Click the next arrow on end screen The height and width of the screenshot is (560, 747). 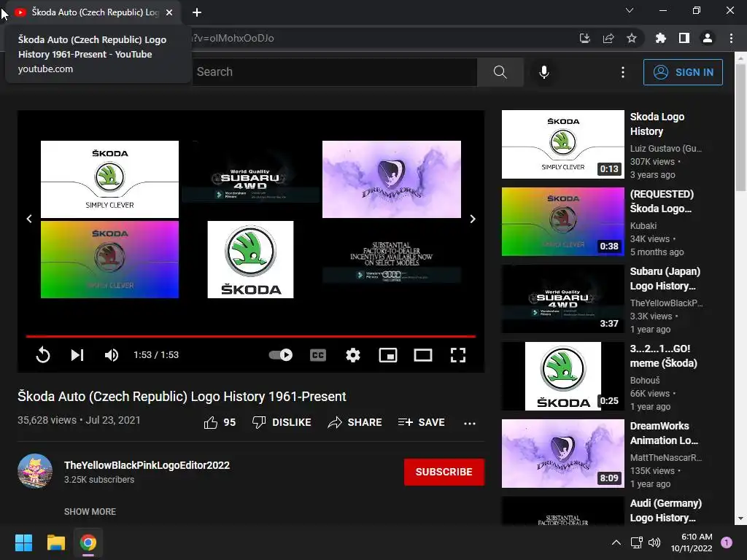pyautogui.click(x=473, y=219)
